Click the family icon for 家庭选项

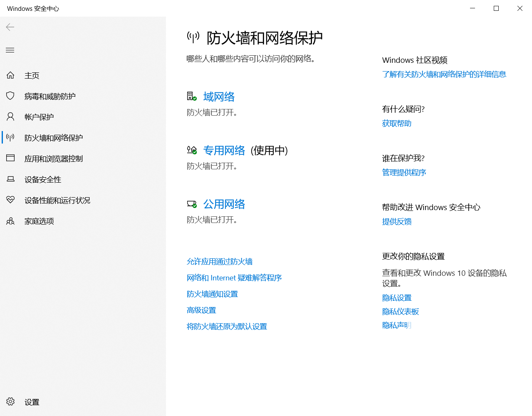[10, 221]
